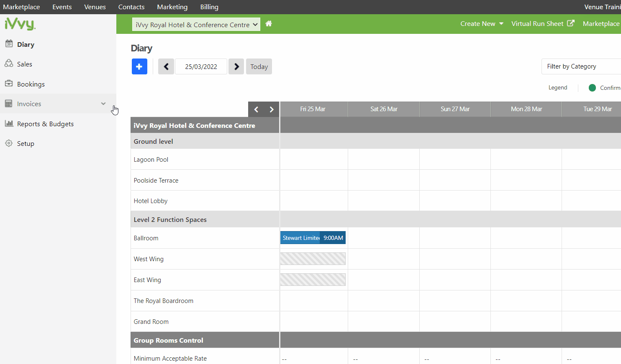621x364 pixels.
Task: Click the iVvy Royal Hotel & Conference Centre header row
Action: pos(205,125)
